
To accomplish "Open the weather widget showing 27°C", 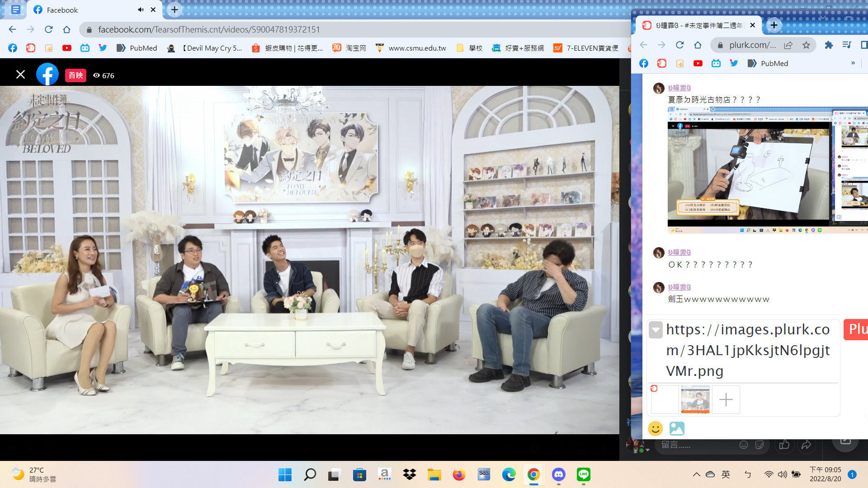I will pos(34,474).
